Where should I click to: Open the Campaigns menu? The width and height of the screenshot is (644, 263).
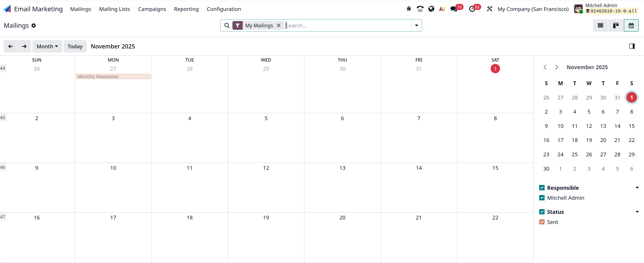pos(152,9)
